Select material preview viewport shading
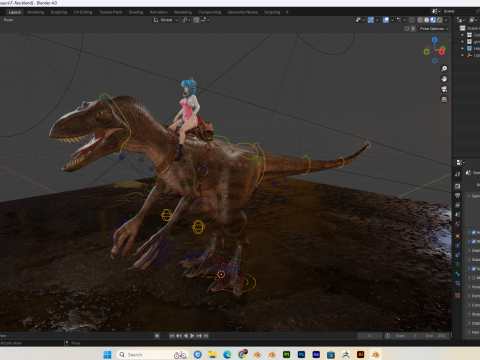The height and width of the screenshot is (360, 480). point(433,20)
